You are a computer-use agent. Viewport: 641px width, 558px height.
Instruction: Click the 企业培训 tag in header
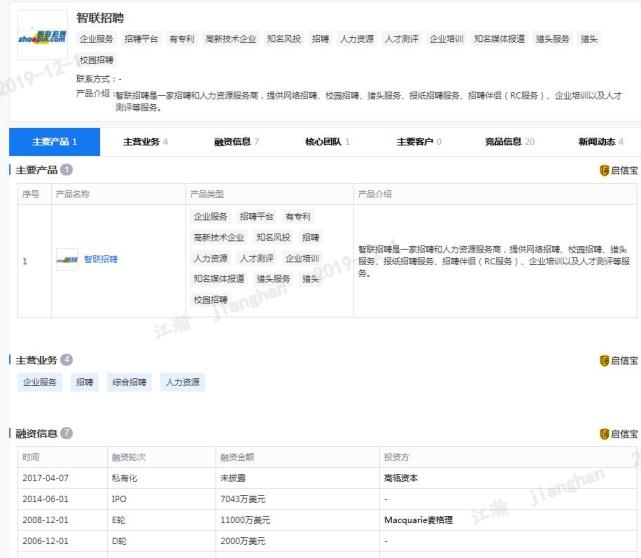(446, 39)
